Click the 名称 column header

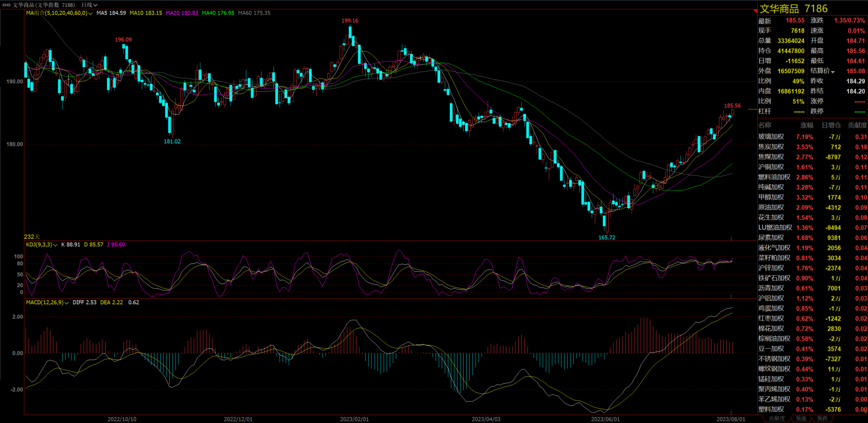[765, 125]
